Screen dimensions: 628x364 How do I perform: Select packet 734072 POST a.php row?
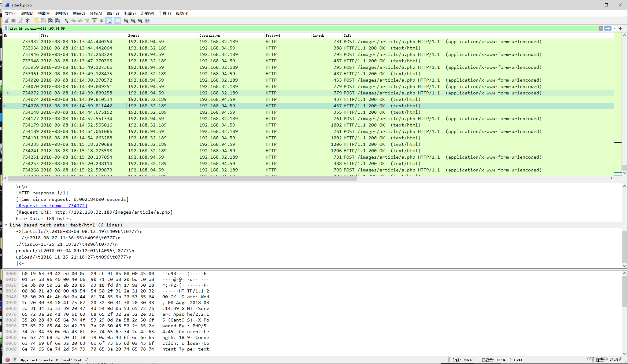pyautogui.click(x=308, y=93)
